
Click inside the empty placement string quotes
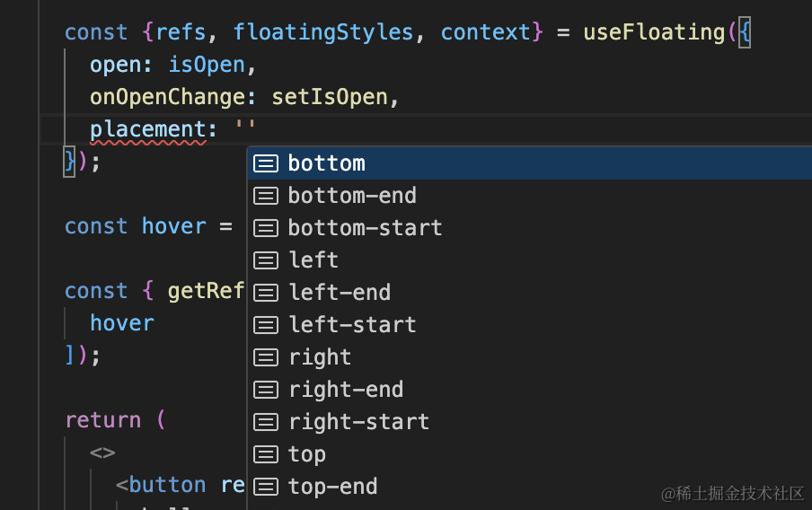click(x=246, y=129)
